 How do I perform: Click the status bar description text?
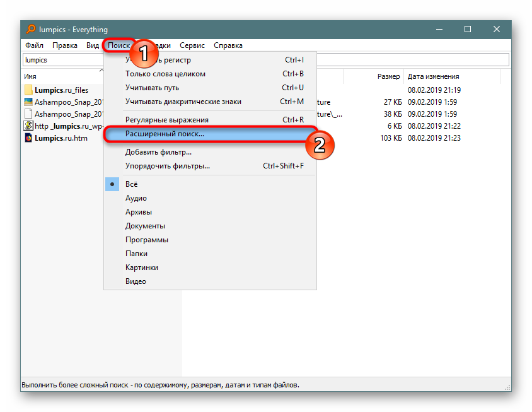click(x=161, y=385)
